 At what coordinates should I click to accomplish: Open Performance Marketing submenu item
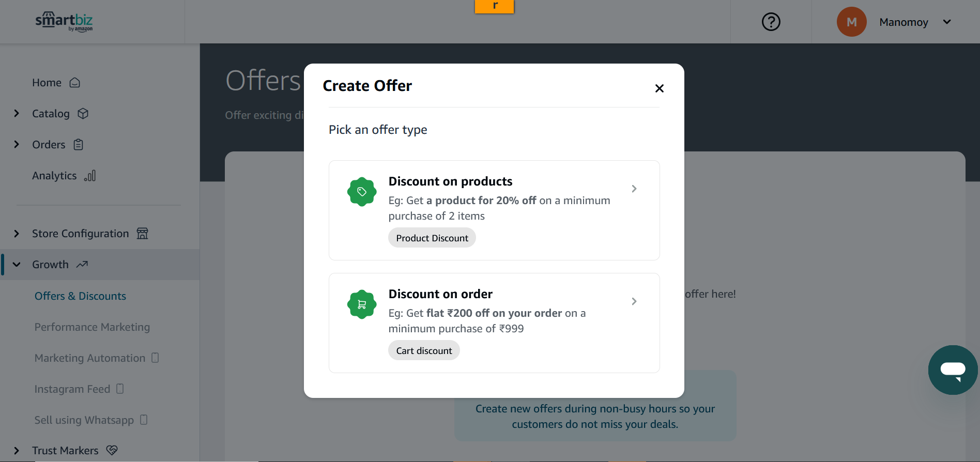(x=92, y=327)
